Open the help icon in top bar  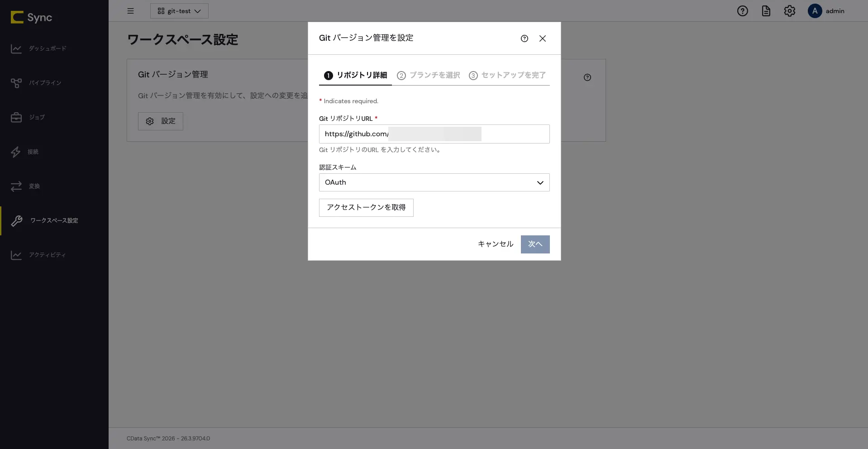coord(742,11)
